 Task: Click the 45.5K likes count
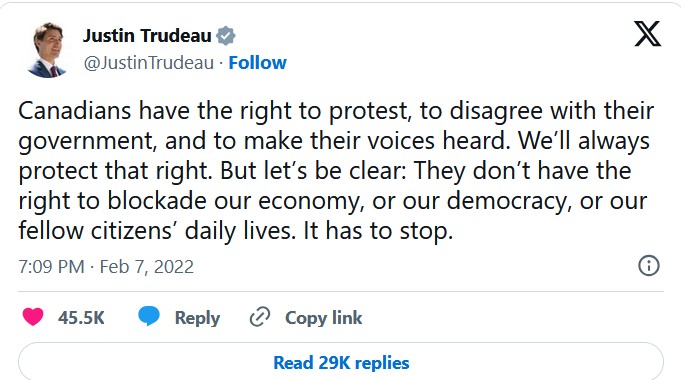[81, 317]
